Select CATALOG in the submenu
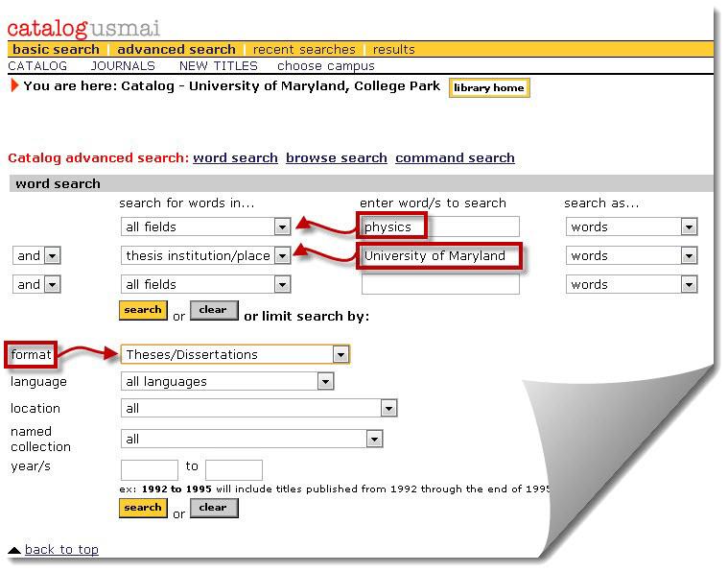 (x=37, y=66)
